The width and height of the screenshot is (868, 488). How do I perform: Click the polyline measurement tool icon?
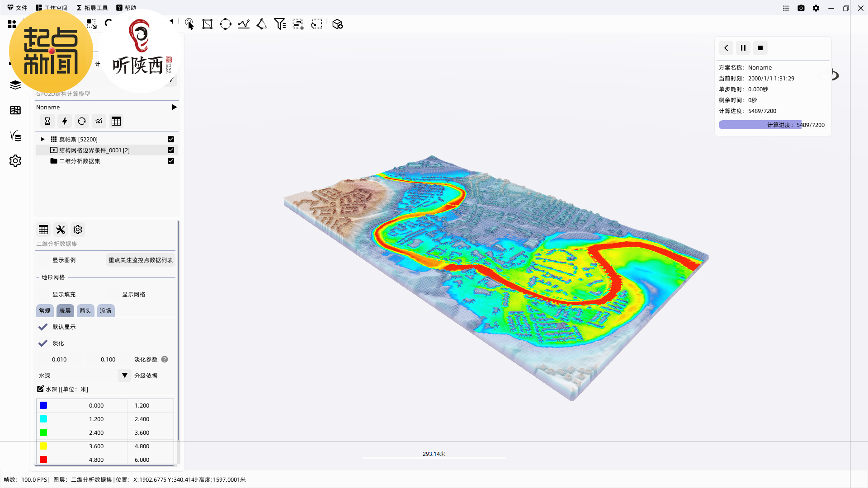(x=244, y=24)
